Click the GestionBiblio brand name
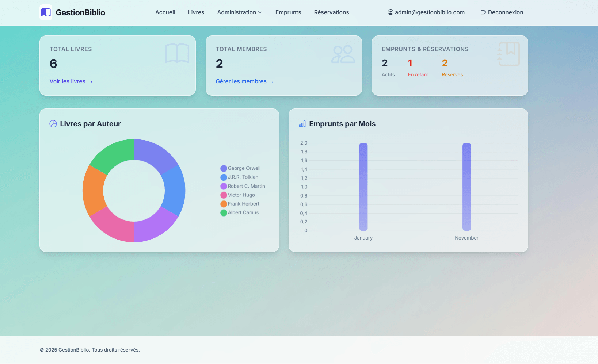 tap(80, 12)
